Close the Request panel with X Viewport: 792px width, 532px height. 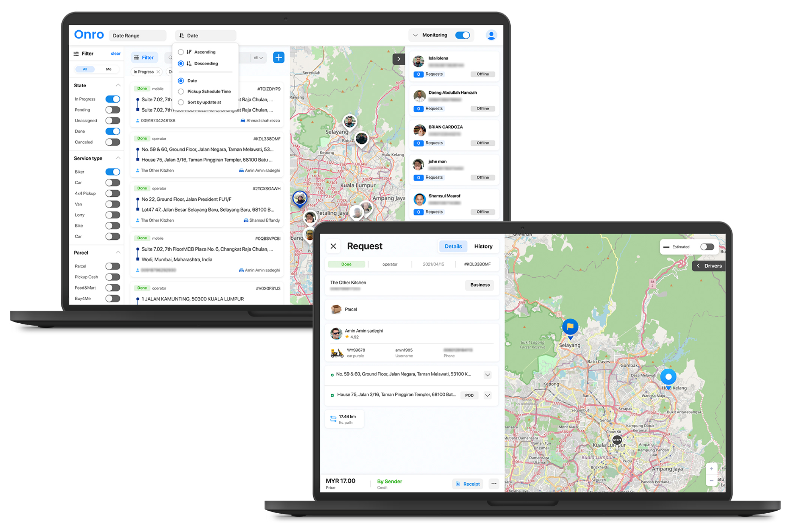pyautogui.click(x=333, y=246)
